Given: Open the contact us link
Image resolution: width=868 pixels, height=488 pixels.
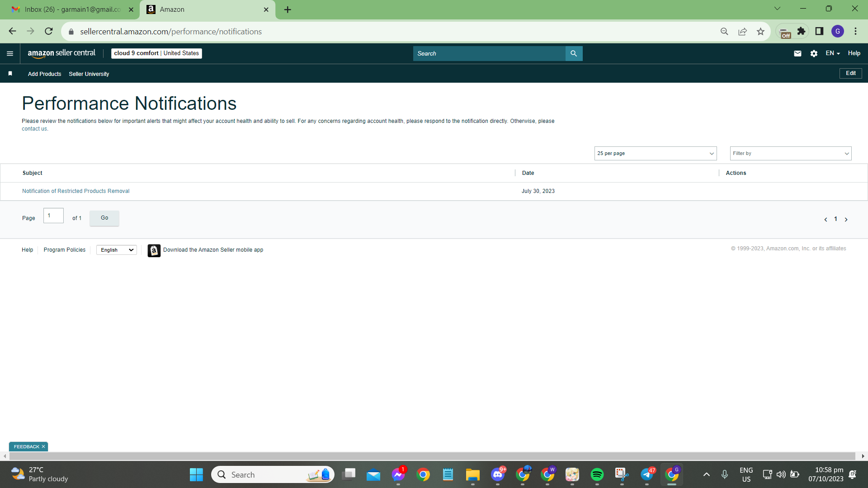Looking at the screenshot, I should click(34, 129).
